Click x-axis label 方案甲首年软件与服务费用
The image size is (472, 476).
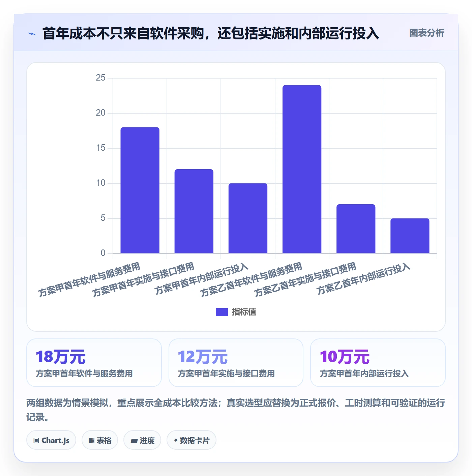tap(89, 280)
